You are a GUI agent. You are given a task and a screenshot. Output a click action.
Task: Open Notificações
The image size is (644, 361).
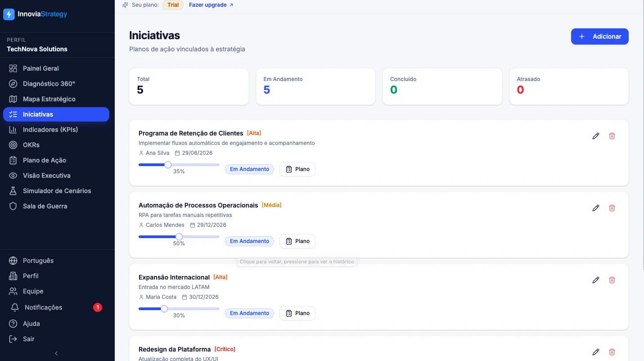tap(56, 307)
